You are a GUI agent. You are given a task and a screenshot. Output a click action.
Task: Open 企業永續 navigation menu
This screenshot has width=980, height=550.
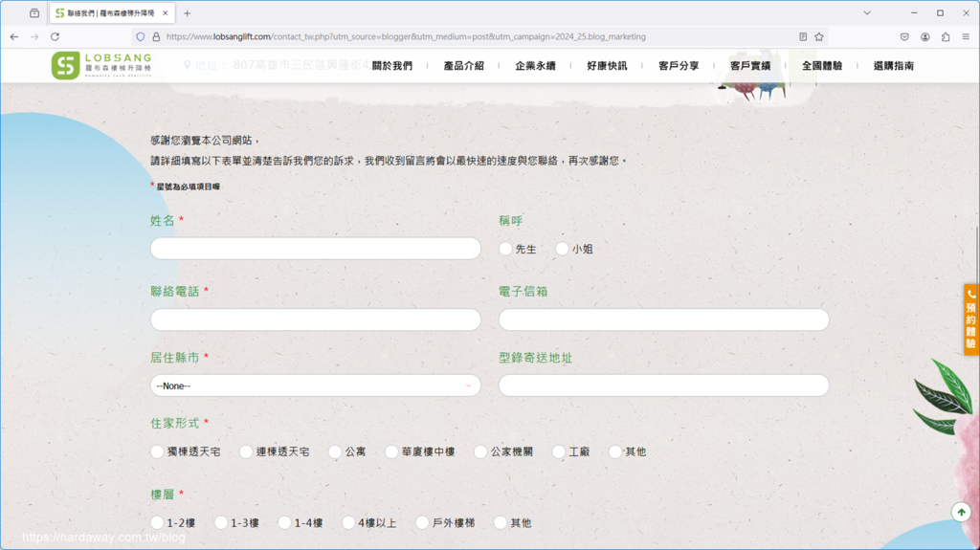(535, 66)
